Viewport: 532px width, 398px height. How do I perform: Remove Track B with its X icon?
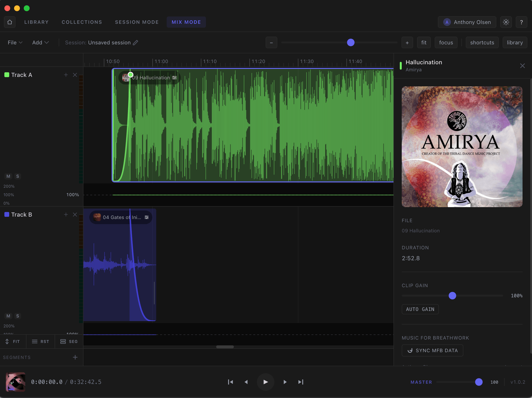pyautogui.click(x=75, y=215)
